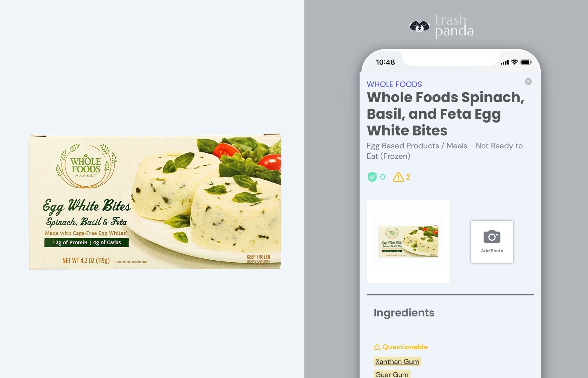Image resolution: width=588 pixels, height=378 pixels.
Task: Tap the Wi-Fi status icon
Action: pyautogui.click(x=514, y=62)
